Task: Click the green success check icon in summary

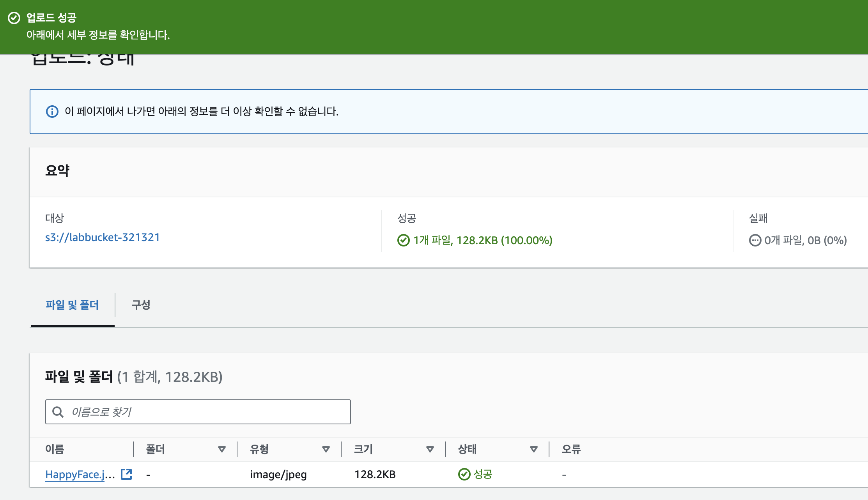Action: pyautogui.click(x=403, y=240)
